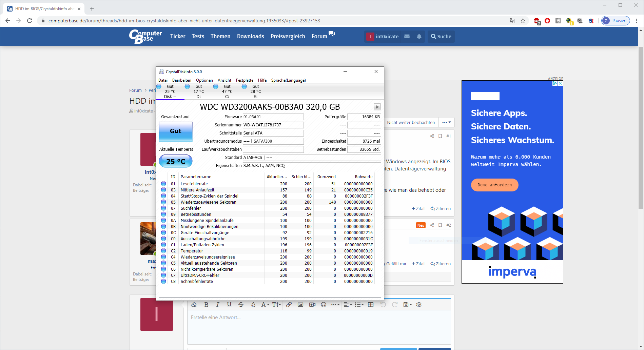
Task: Open the text color droplet tool
Action: click(253, 305)
